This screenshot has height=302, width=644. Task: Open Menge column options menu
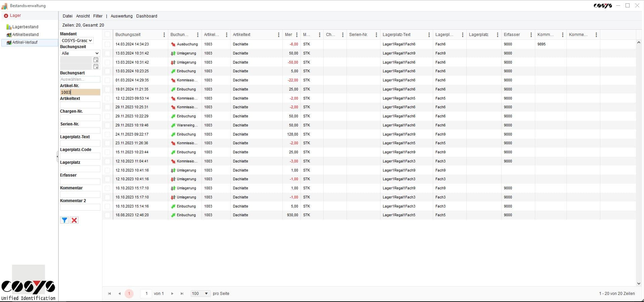click(297, 35)
